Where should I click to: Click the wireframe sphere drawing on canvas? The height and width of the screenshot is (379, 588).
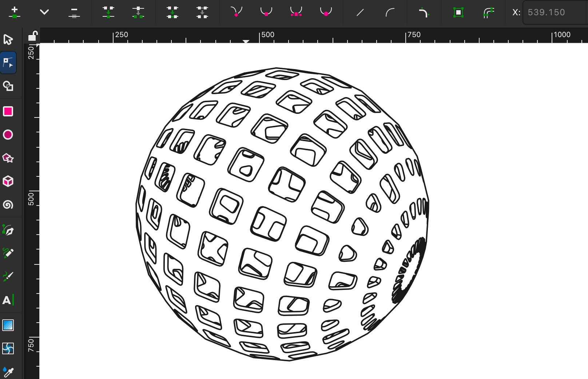(282, 214)
